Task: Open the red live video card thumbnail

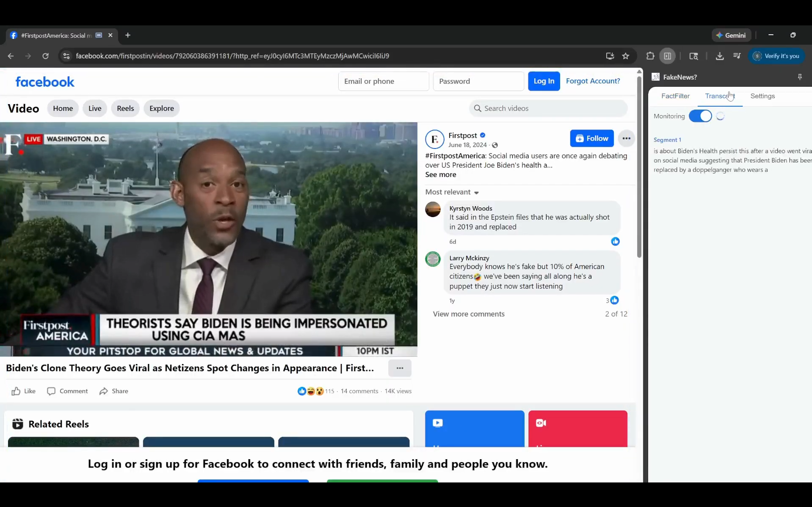Action: pyautogui.click(x=578, y=428)
